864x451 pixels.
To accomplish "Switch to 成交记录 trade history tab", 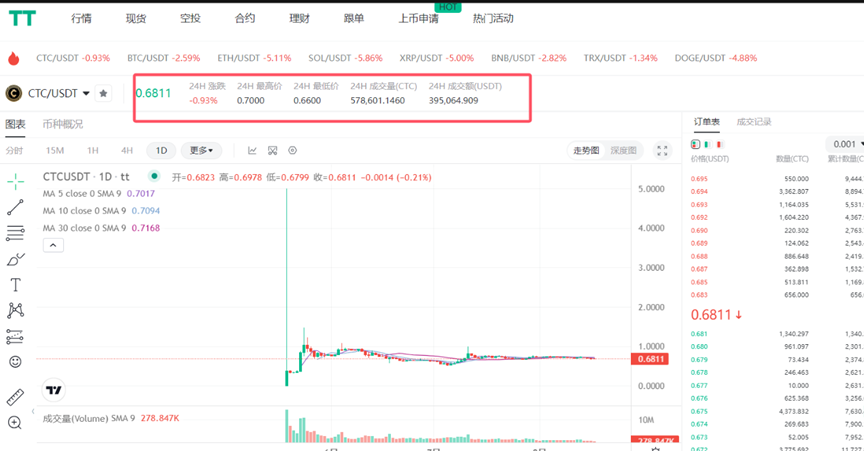I will (x=753, y=122).
